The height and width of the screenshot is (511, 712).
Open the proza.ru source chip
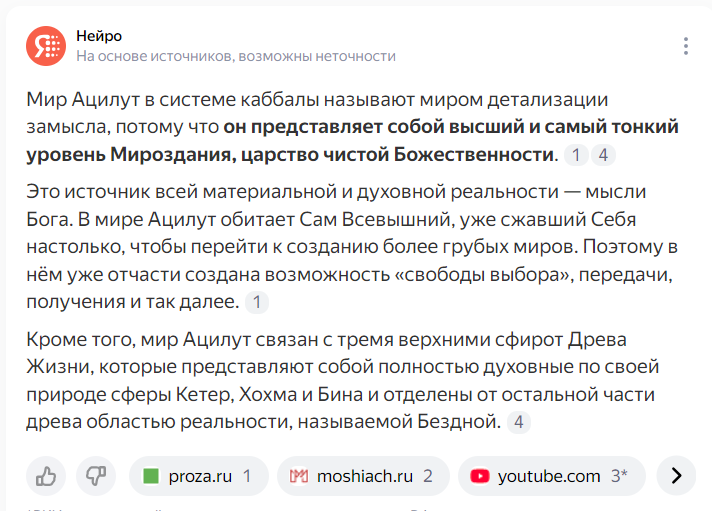[x=199, y=476]
